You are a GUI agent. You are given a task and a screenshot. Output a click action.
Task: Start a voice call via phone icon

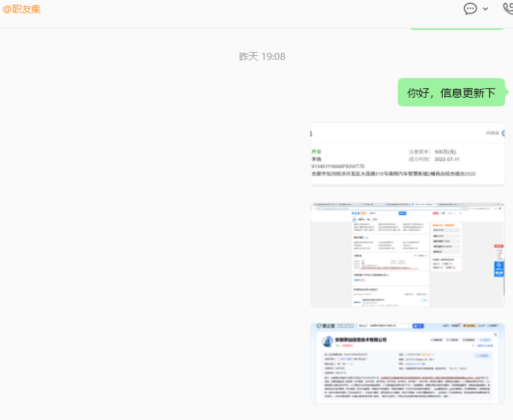point(508,8)
